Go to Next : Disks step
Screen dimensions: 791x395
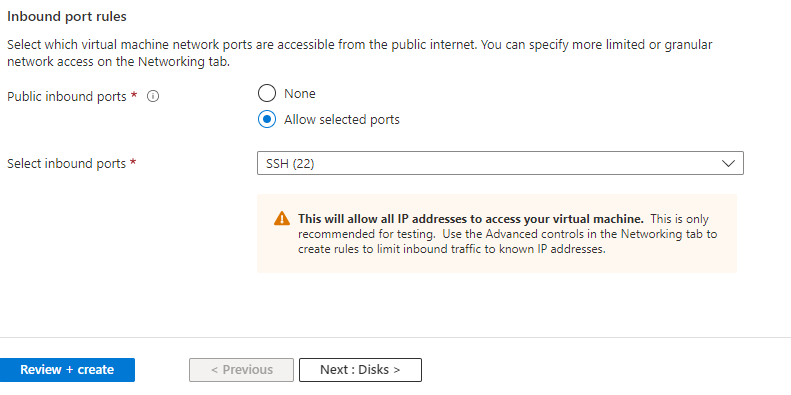coord(360,370)
